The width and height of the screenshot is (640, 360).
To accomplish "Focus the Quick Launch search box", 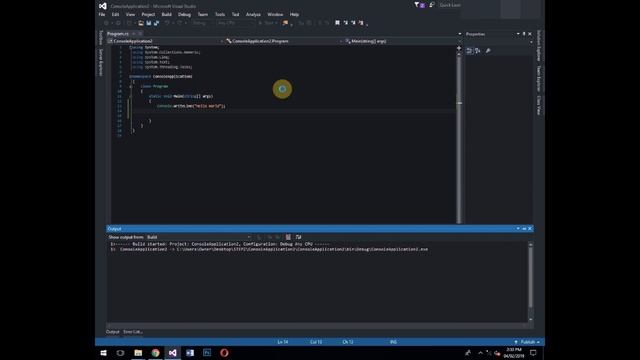I will point(450,5).
